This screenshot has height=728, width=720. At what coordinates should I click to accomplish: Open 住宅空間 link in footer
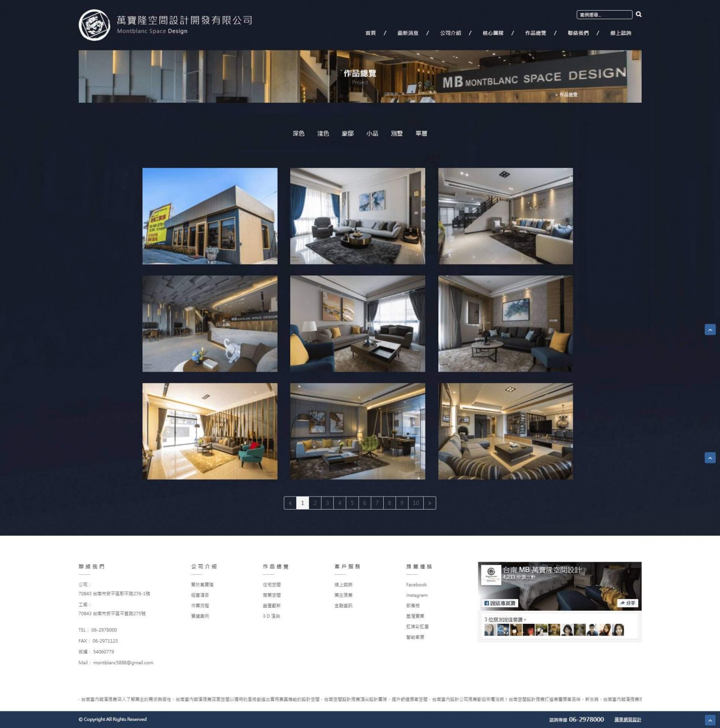pos(272,585)
